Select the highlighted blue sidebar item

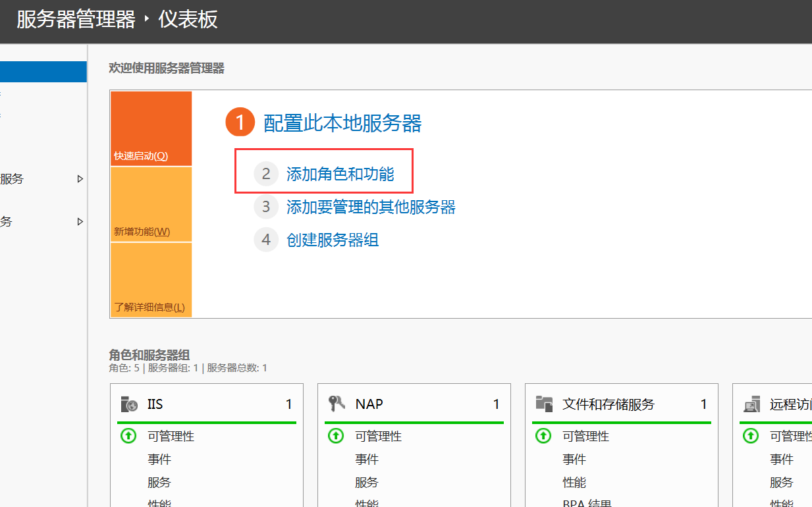(x=43, y=72)
